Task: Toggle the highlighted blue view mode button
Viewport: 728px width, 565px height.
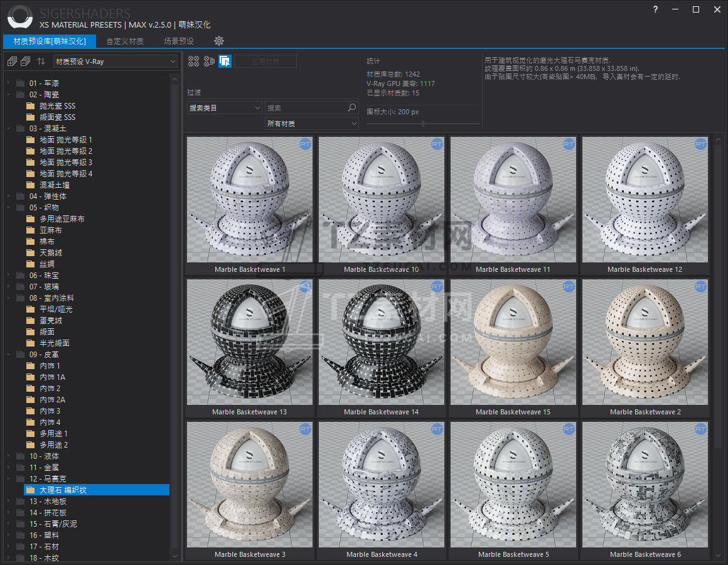Action: tap(225, 61)
